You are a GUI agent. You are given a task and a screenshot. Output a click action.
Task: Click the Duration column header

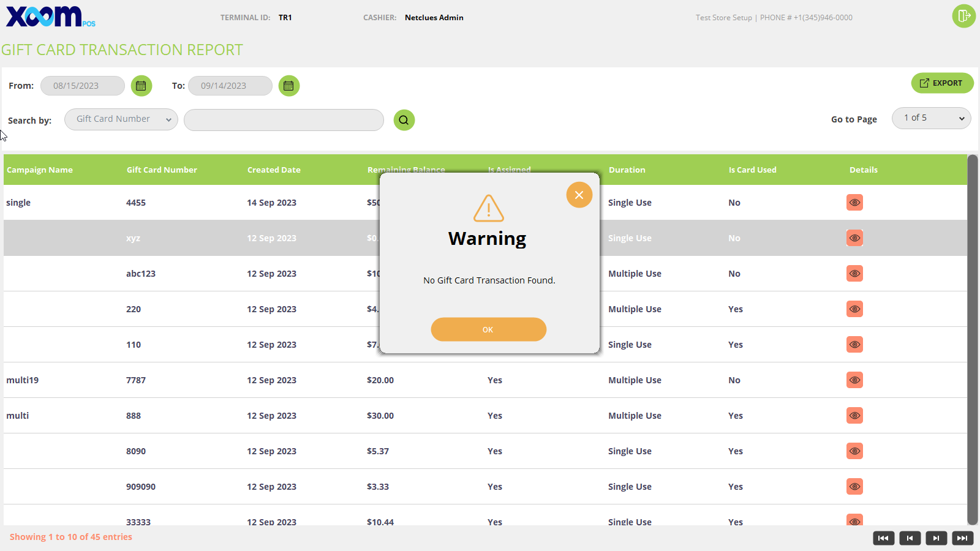tap(627, 170)
